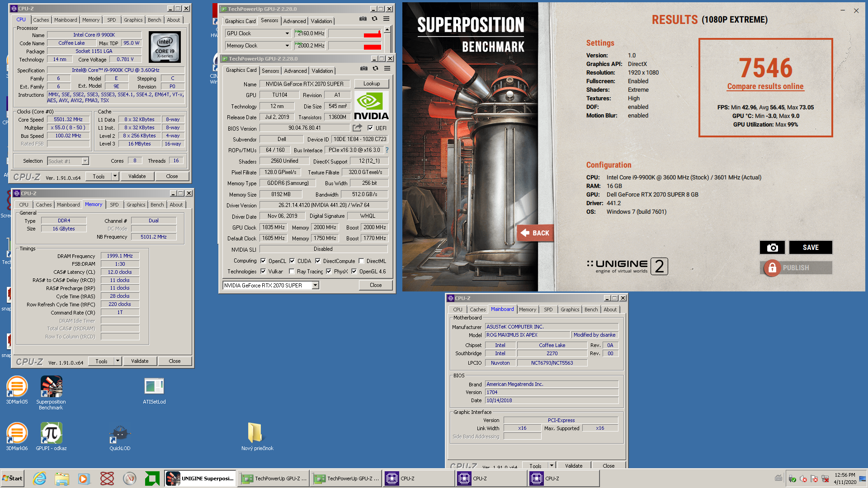Click Close button in front GPU-Z window

[376, 285]
